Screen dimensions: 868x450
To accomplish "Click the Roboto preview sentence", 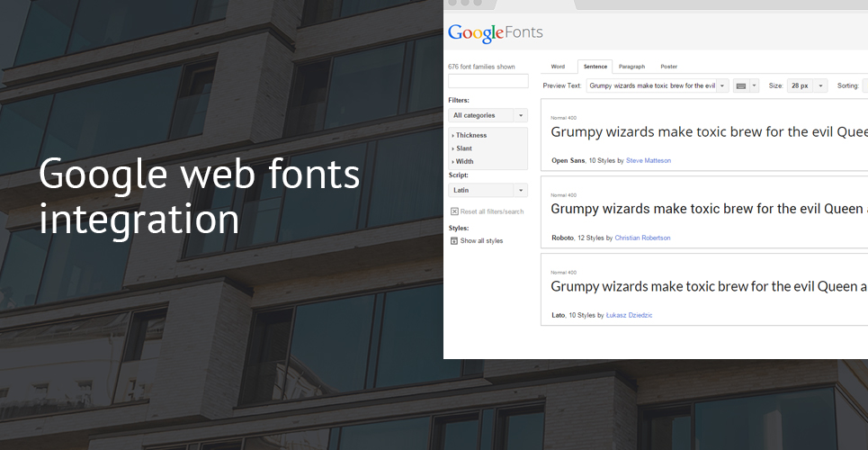I will [709, 210].
